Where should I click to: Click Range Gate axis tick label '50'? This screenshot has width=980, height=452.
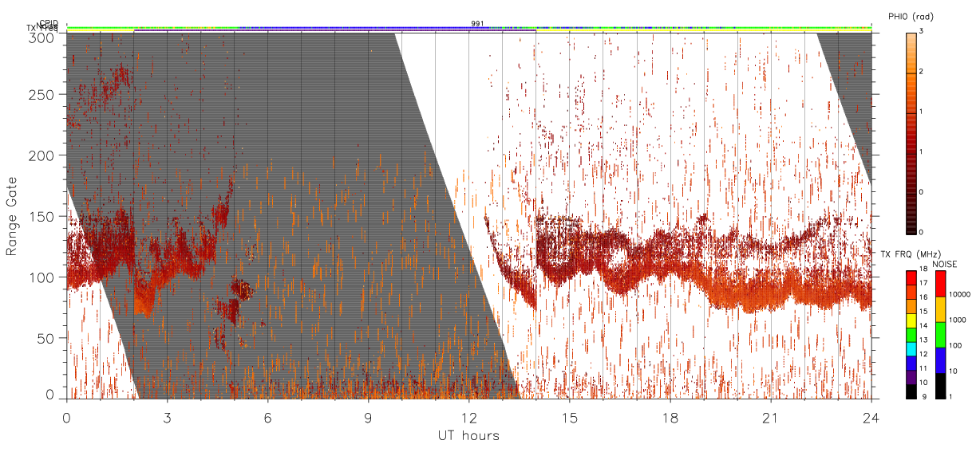[x=45, y=338]
